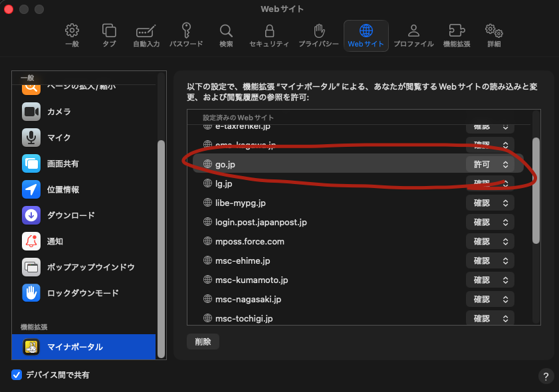
Task: Click the 削除 (Remove) button
Action: [x=203, y=342]
